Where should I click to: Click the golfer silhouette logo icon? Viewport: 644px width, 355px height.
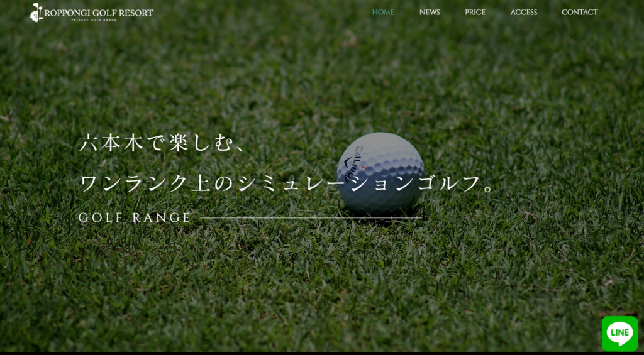coord(37,13)
